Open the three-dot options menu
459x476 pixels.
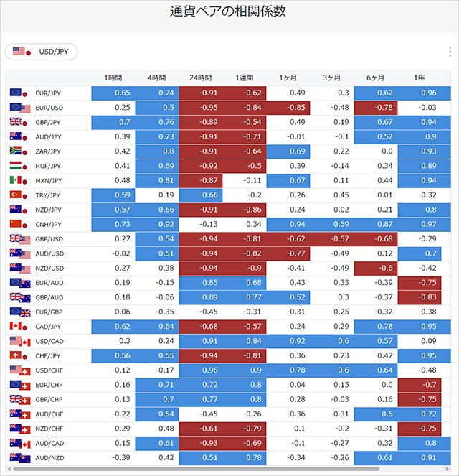coord(450,52)
